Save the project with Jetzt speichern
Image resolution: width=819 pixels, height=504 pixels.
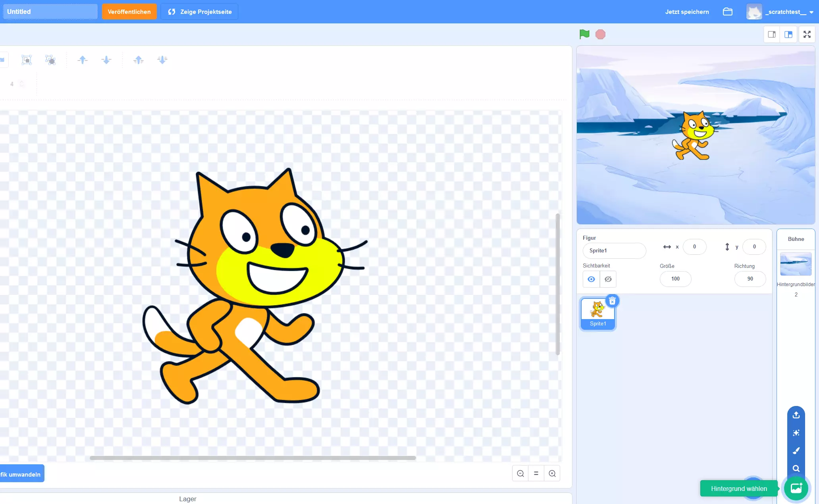point(687,12)
